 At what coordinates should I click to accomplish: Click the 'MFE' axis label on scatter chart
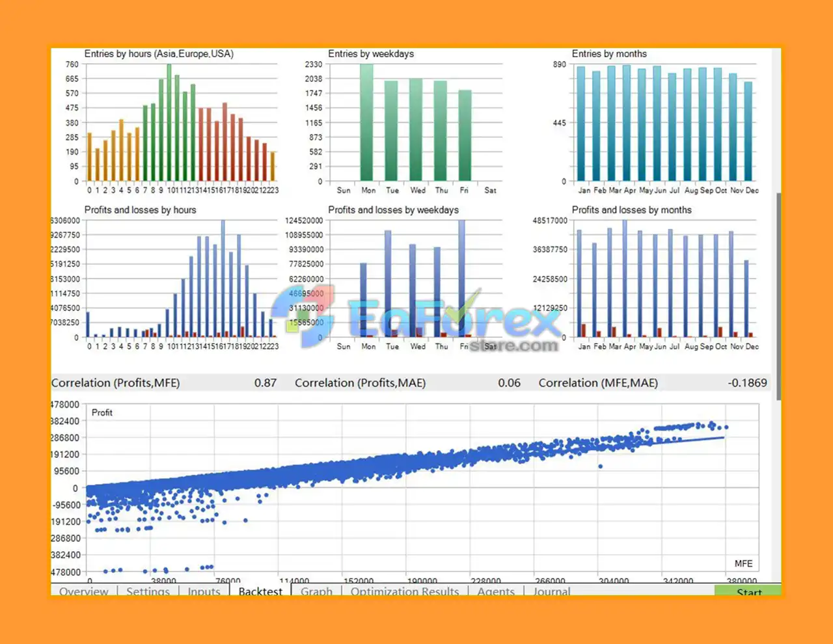[x=743, y=564]
